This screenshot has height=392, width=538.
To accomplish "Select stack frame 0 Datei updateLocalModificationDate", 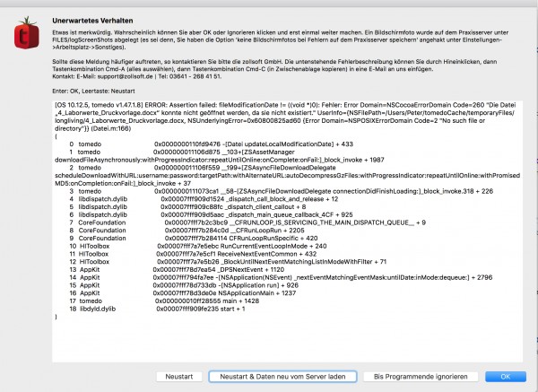I will (211, 144).
